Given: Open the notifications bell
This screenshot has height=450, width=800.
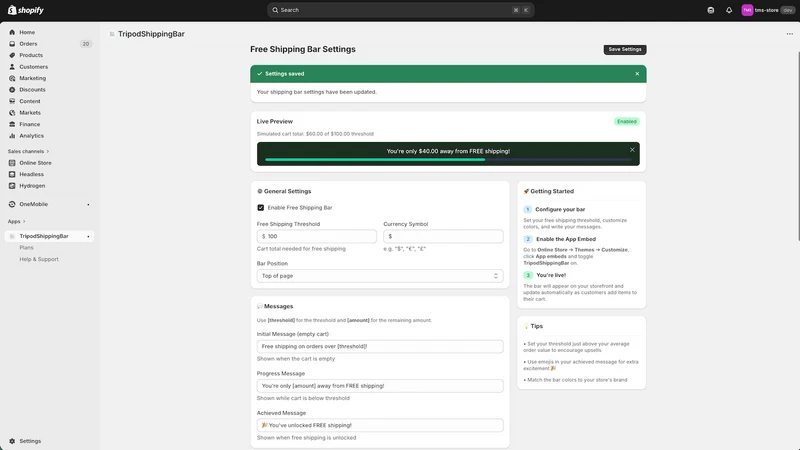Looking at the screenshot, I should [729, 10].
